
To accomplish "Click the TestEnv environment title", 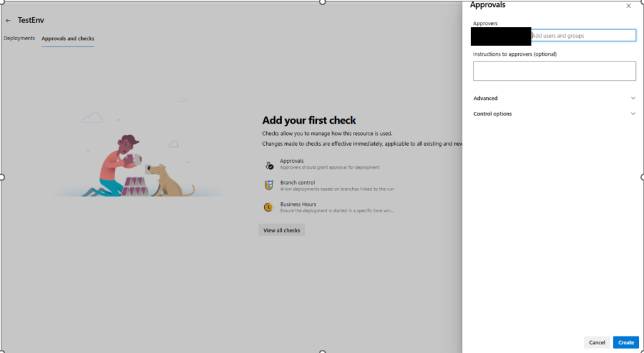I will tap(31, 21).
